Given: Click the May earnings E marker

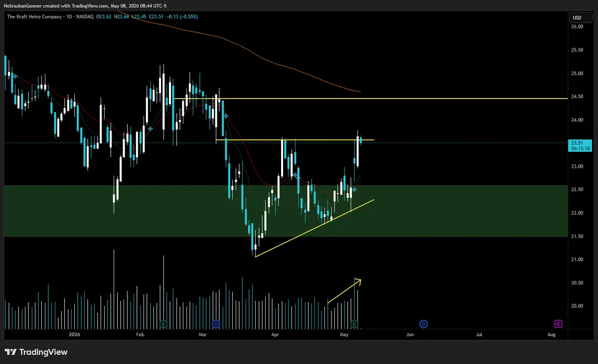Looking at the screenshot, I should (x=354, y=324).
